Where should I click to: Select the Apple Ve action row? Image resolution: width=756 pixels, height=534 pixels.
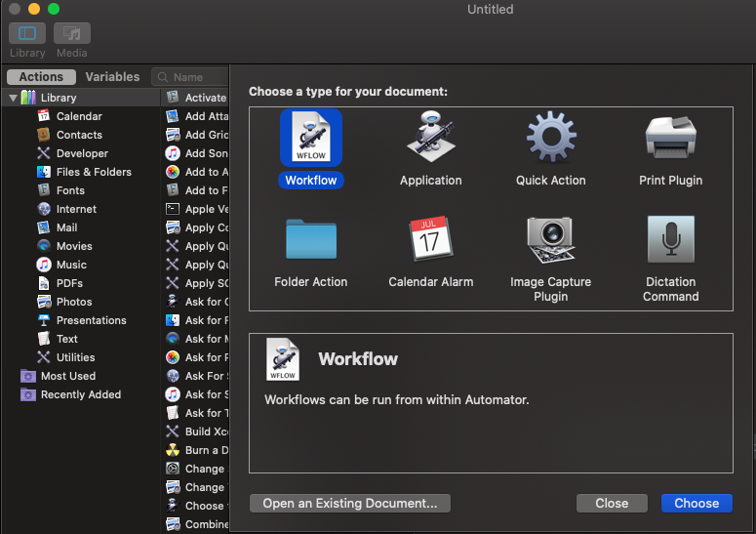point(196,209)
